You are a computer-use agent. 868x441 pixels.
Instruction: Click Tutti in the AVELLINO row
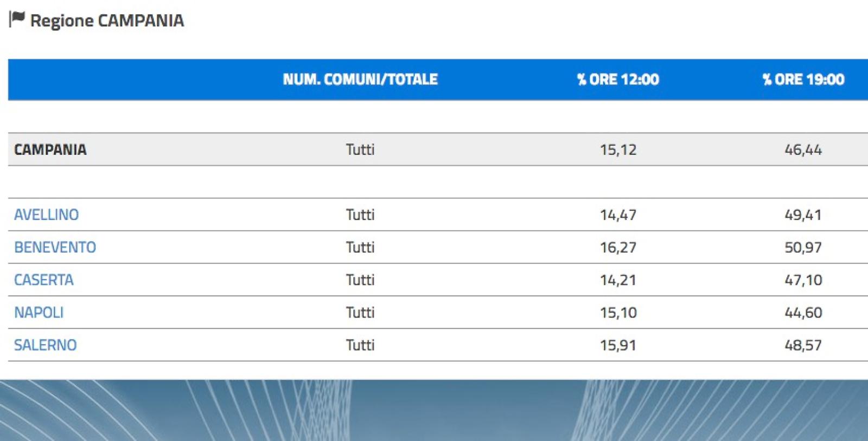click(x=360, y=215)
